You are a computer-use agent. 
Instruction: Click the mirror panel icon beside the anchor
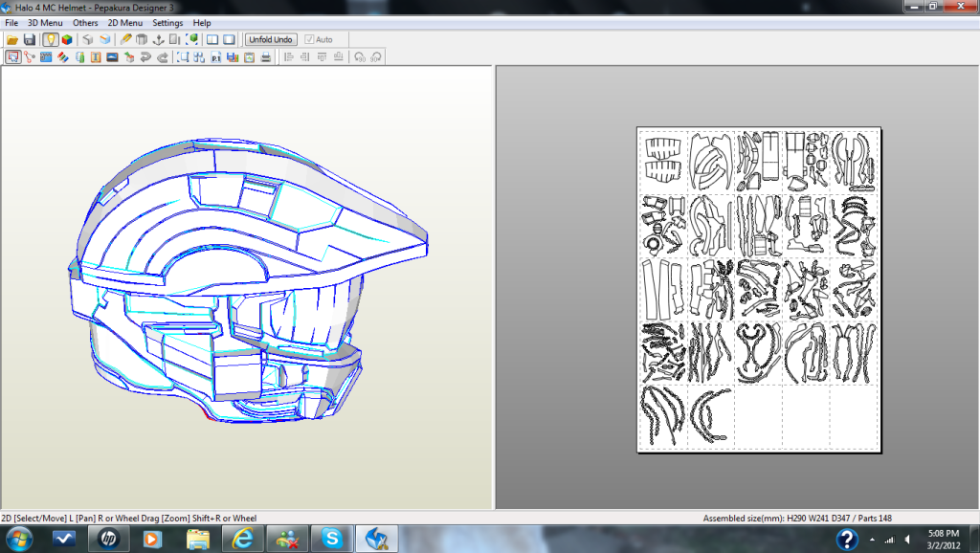(x=175, y=39)
